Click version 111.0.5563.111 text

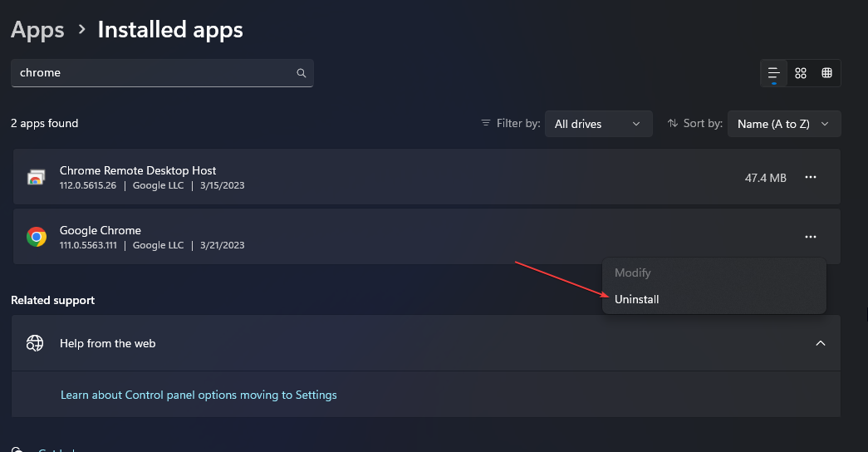[88, 245]
